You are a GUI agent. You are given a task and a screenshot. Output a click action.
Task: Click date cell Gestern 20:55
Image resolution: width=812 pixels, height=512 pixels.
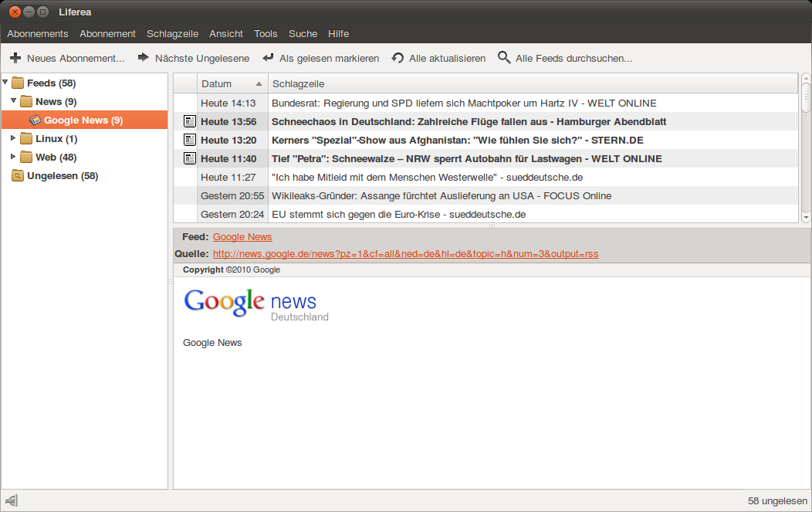coord(232,196)
